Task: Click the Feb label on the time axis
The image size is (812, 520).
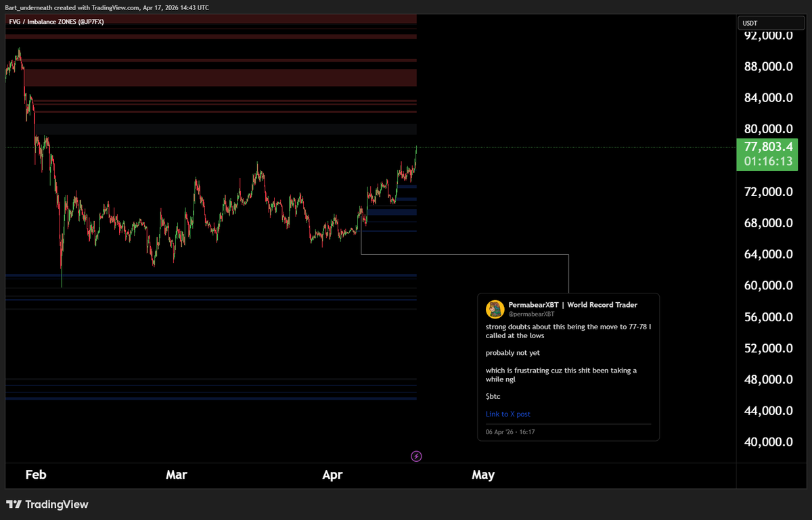Action: click(35, 475)
